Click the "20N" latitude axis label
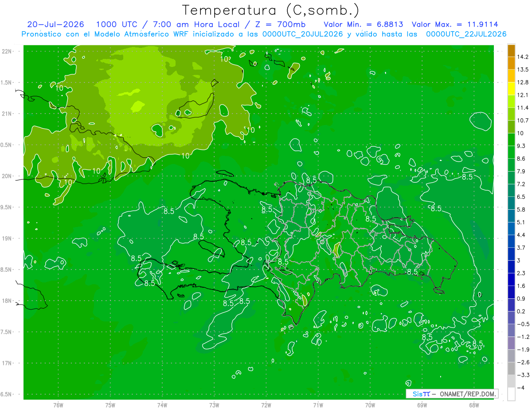Screen dimensions: 532x411 (6, 176)
